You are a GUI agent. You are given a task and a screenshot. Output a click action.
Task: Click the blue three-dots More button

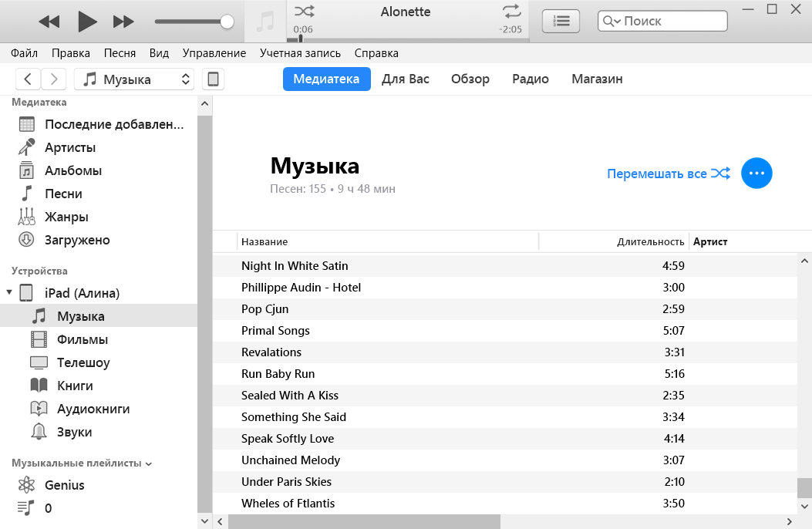pos(756,174)
